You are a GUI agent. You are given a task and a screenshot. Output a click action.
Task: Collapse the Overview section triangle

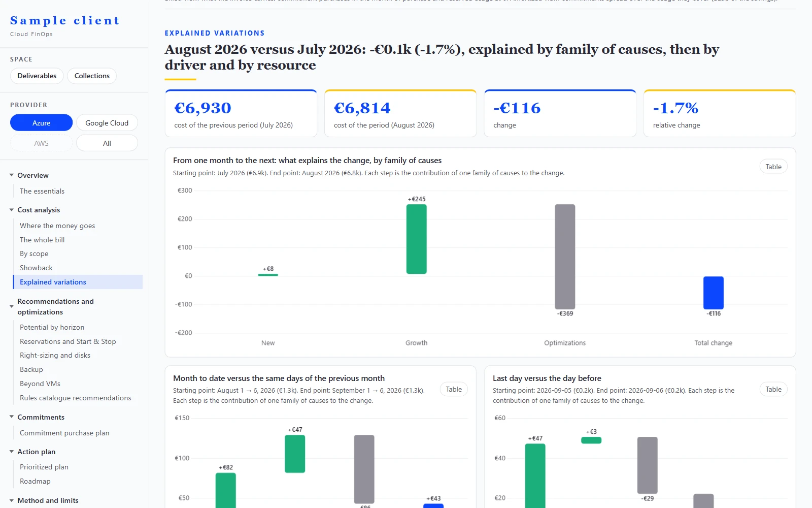tap(12, 175)
